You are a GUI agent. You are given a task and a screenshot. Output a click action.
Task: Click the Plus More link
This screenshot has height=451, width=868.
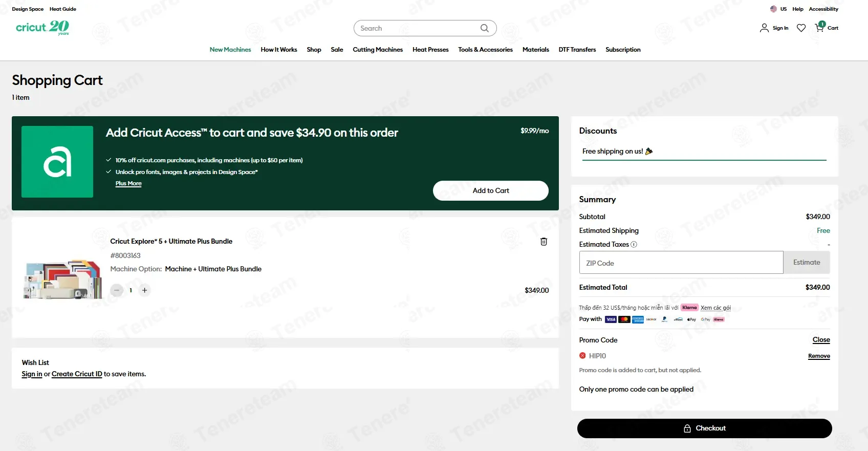click(128, 183)
